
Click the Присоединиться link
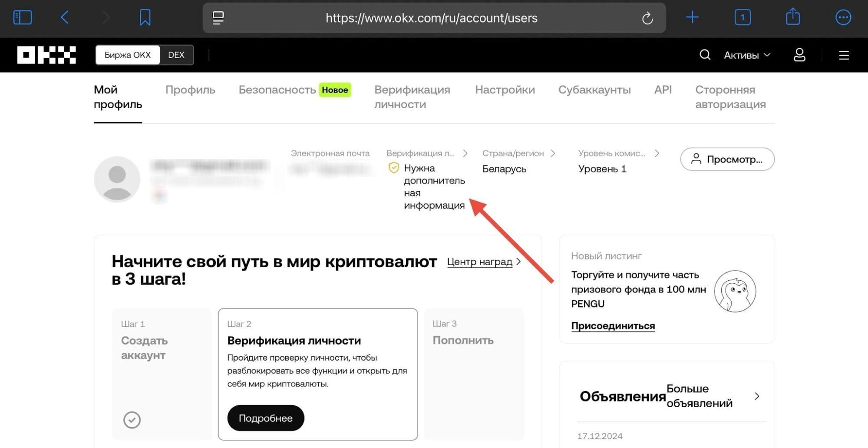click(x=613, y=325)
